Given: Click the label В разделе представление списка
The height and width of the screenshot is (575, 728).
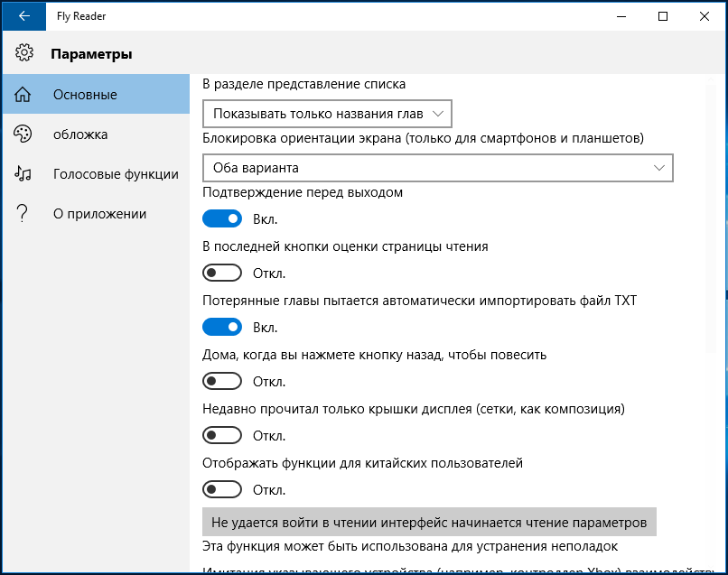Looking at the screenshot, I should pyautogui.click(x=304, y=84).
